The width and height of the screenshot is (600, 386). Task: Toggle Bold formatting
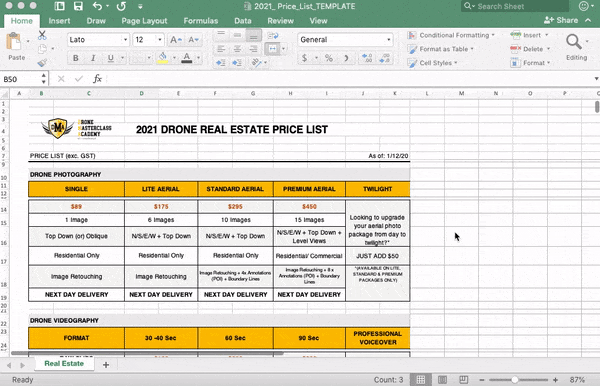pos(76,58)
